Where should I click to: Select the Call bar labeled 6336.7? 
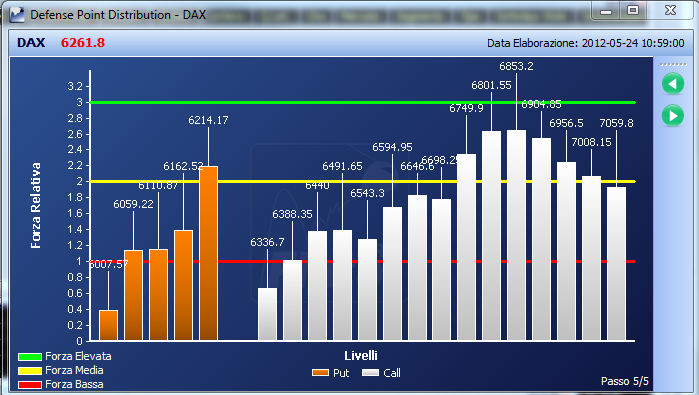[x=267, y=314]
